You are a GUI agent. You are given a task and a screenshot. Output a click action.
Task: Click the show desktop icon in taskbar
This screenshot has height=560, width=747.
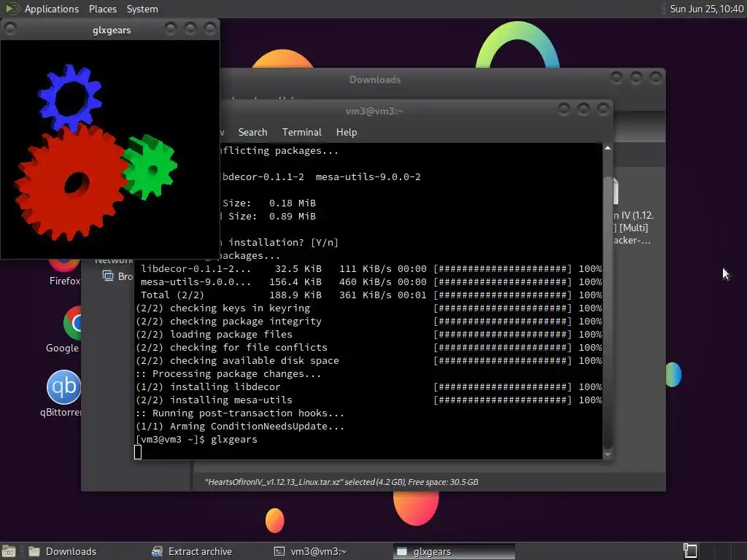tap(9, 551)
